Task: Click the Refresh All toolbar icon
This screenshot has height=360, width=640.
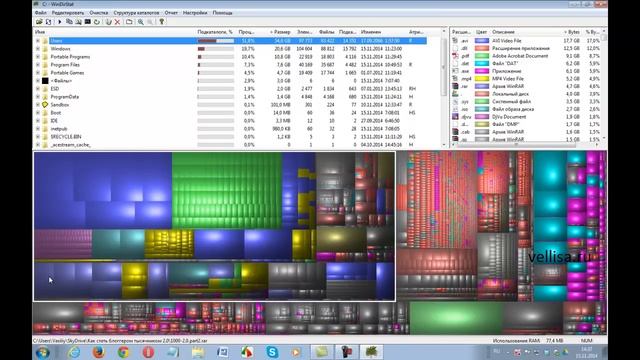Action: 49,22
